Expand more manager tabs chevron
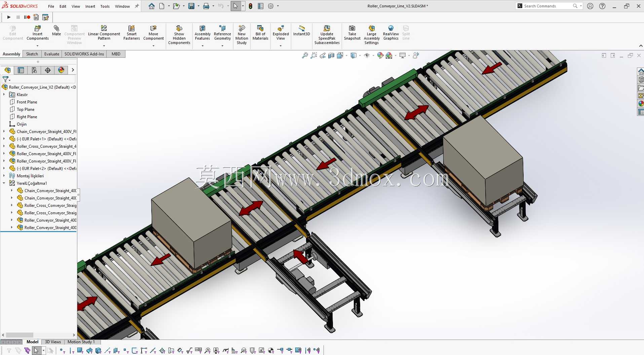The height and width of the screenshot is (355, 644). click(73, 70)
